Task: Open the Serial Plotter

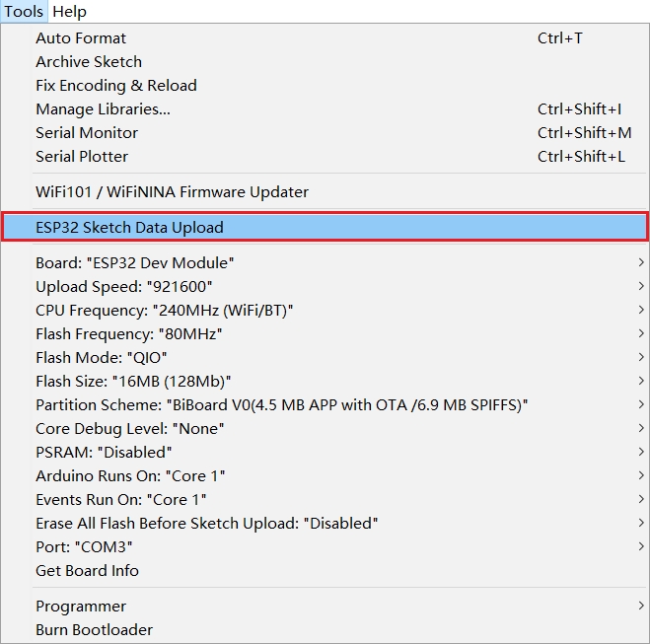Action: point(82,157)
